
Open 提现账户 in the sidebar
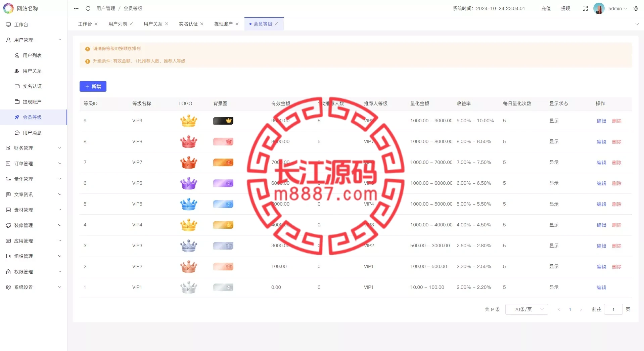click(x=34, y=102)
